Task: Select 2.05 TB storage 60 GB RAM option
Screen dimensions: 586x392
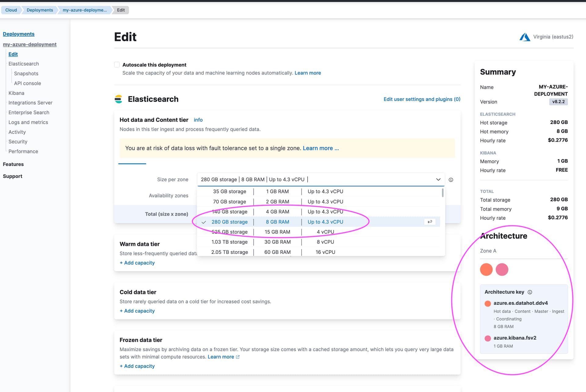Action: (318, 252)
